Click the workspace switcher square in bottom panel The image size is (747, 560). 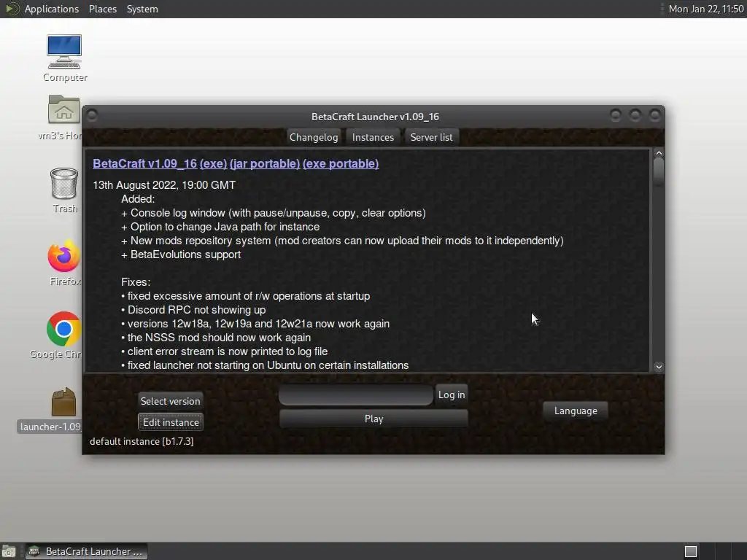click(x=691, y=551)
